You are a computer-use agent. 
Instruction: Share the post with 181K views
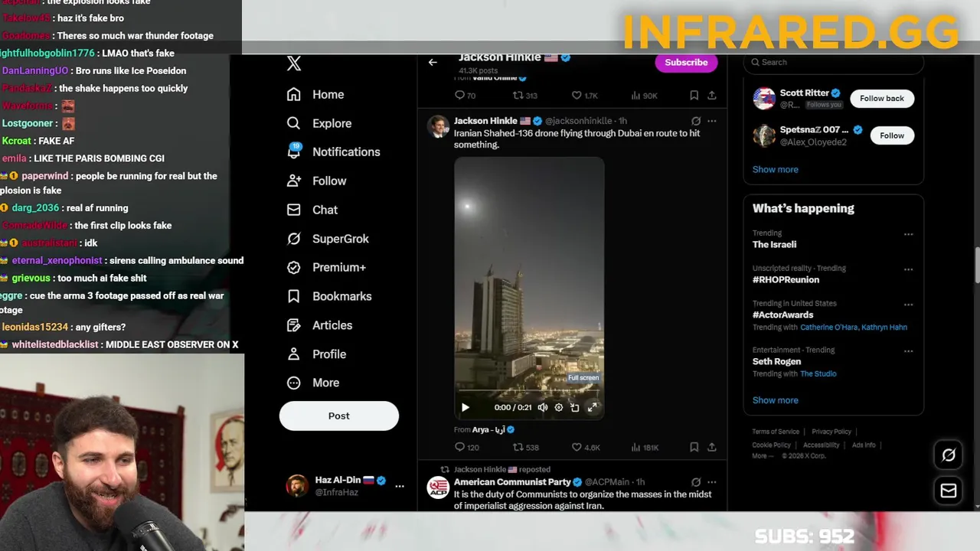click(711, 447)
